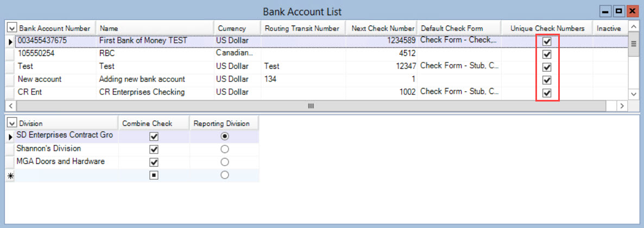Toggle Combine Check for Shannon's Division
The height and width of the screenshot is (228, 644).
click(x=154, y=149)
